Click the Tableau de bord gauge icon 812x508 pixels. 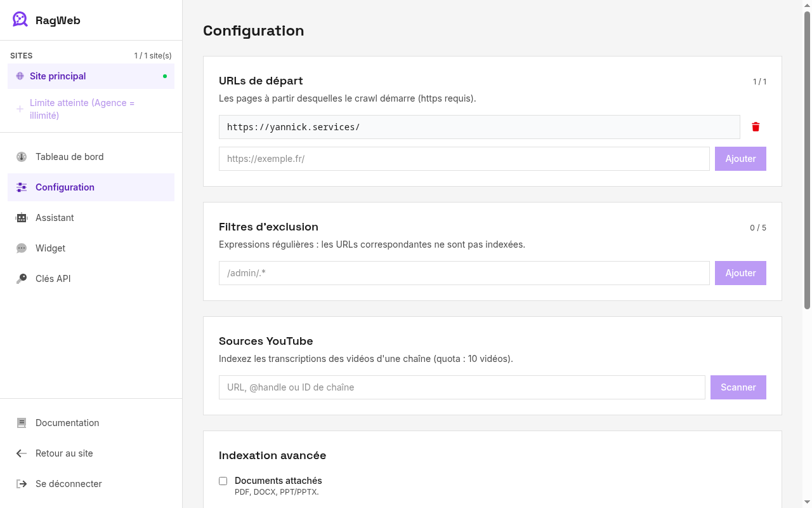(22, 157)
